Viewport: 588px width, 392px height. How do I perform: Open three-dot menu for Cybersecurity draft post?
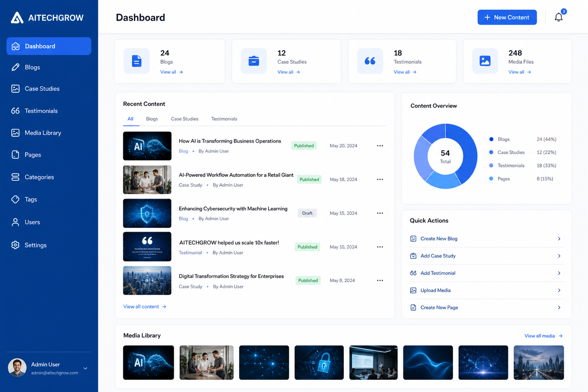pos(380,213)
